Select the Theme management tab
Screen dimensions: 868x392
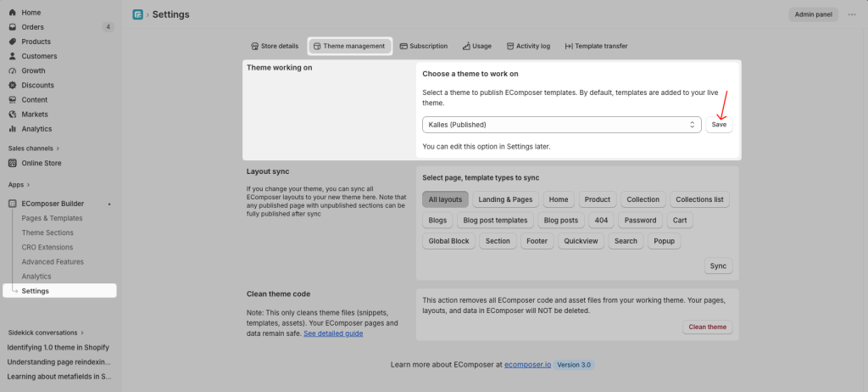tap(350, 46)
